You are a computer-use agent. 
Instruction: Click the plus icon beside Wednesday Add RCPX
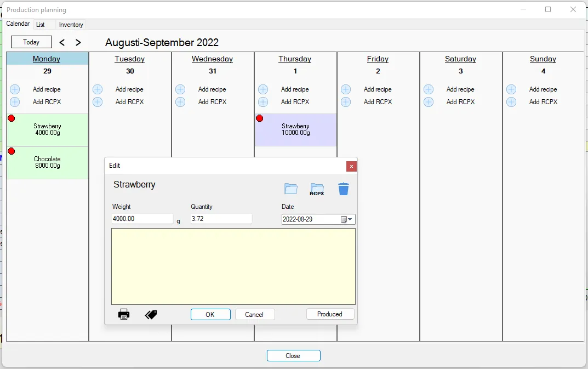(x=180, y=102)
